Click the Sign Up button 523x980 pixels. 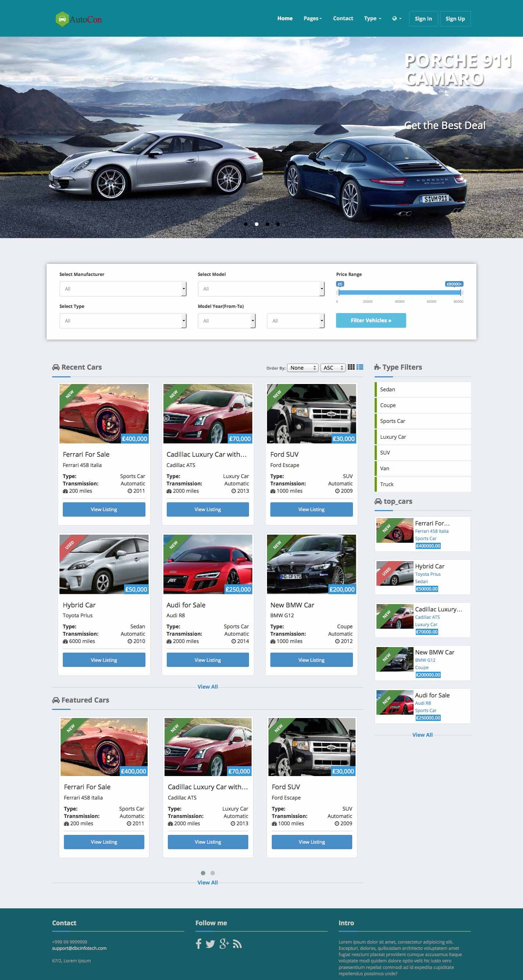coord(455,19)
